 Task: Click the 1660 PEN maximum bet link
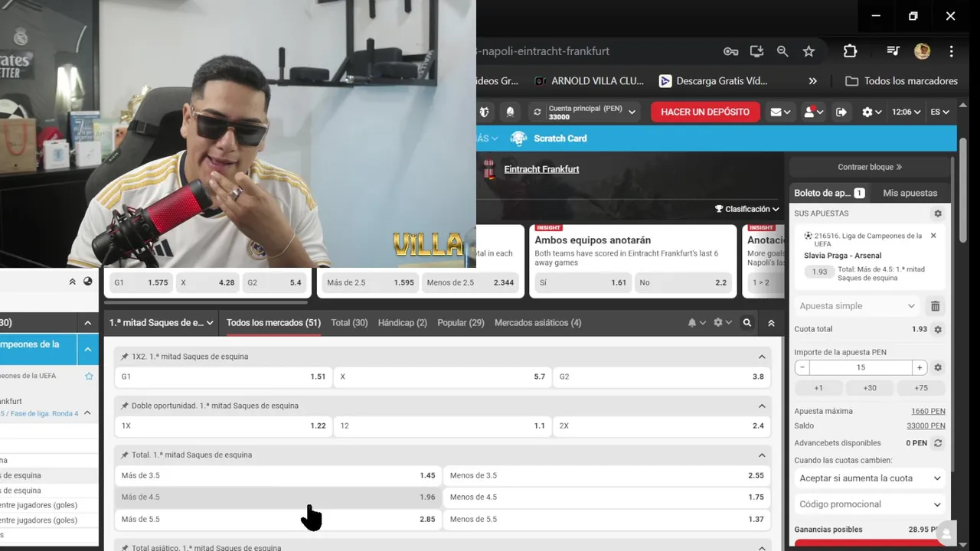(x=928, y=411)
